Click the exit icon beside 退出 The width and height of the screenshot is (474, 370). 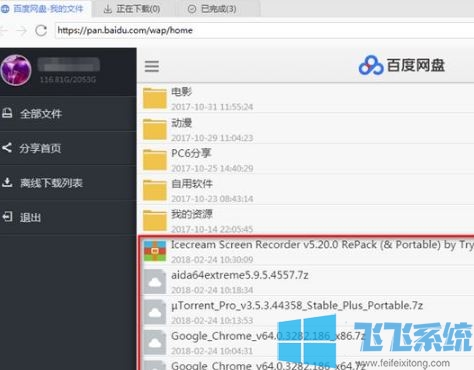(x=7, y=217)
